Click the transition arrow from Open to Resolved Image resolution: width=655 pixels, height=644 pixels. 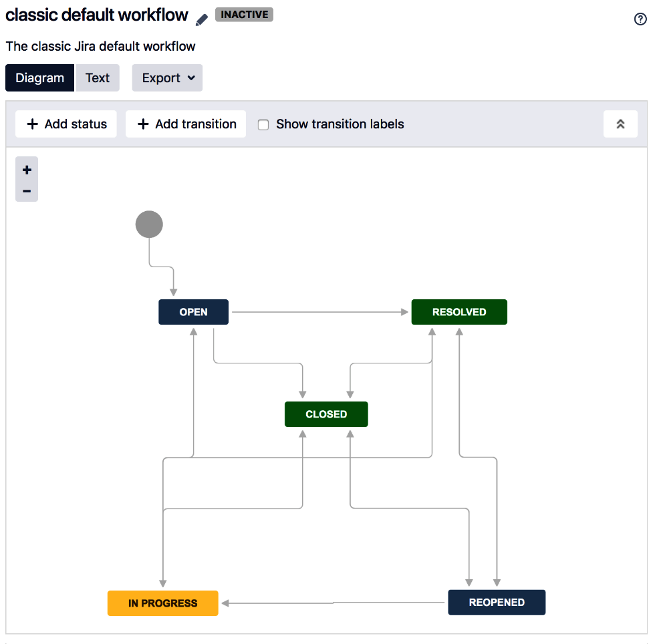pyautogui.click(x=319, y=312)
